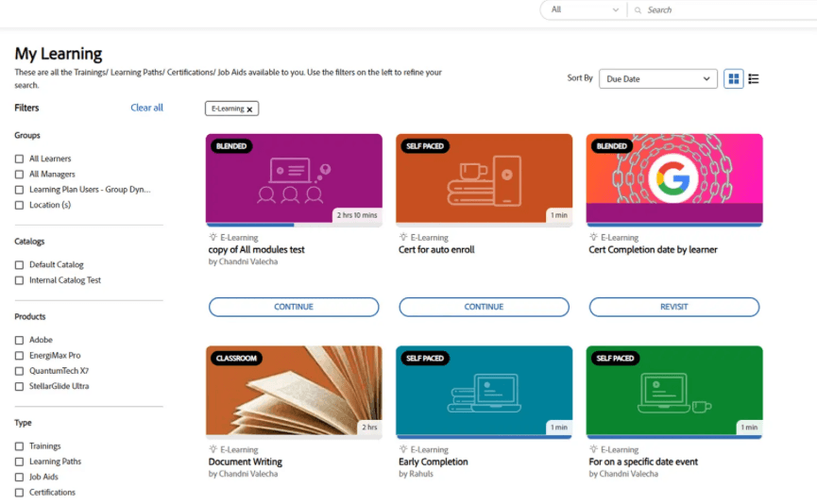This screenshot has height=504, width=817.
Task: Click the search magnifier icon
Action: point(638,9)
